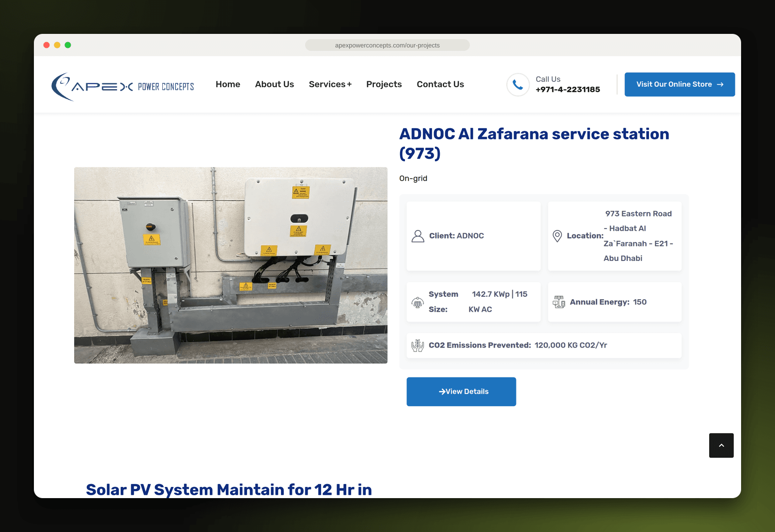This screenshot has height=532, width=775.
Task: Open the Home menu item
Action: 228,84
